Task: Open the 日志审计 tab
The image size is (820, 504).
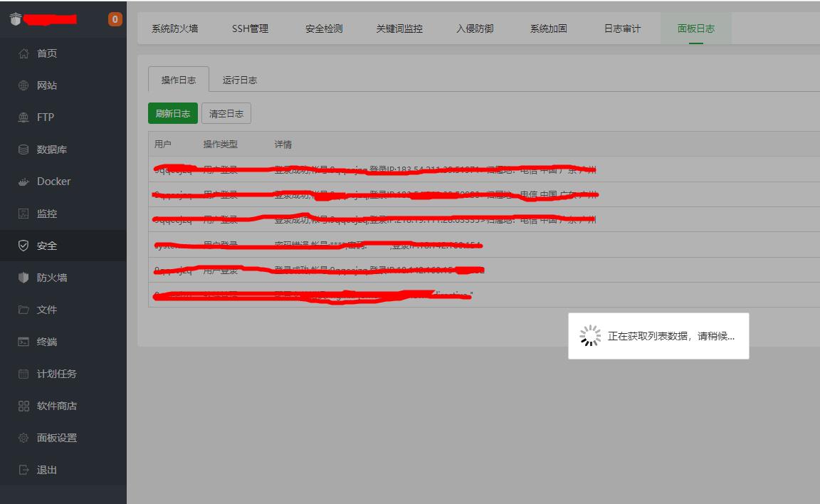Action: 621,28
